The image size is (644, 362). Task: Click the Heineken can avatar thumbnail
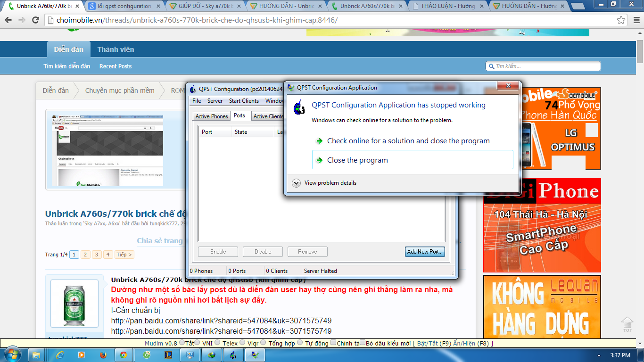(x=74, y=304)
